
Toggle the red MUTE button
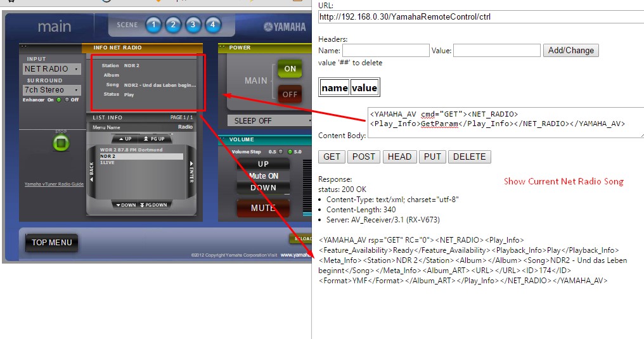(263, 208)
